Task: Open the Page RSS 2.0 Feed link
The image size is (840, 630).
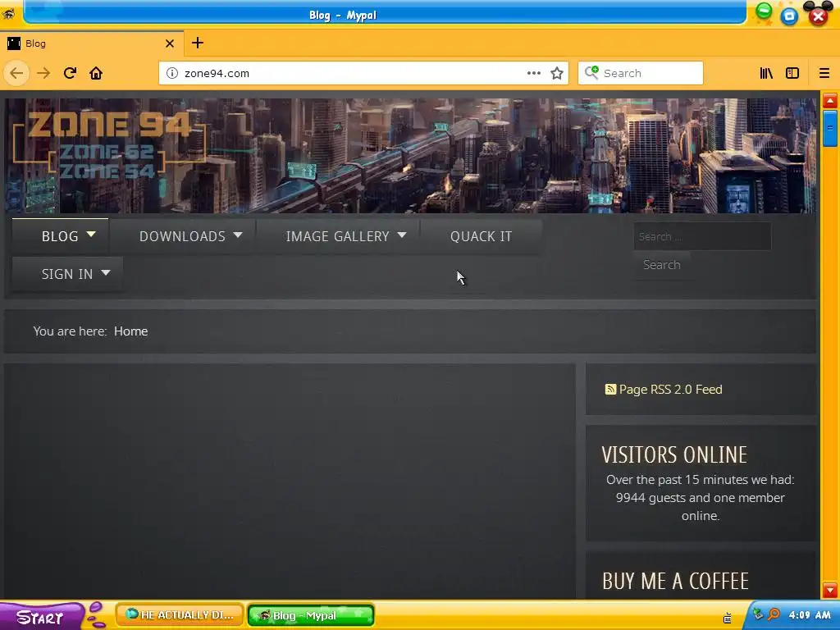Action: (670, 390)
